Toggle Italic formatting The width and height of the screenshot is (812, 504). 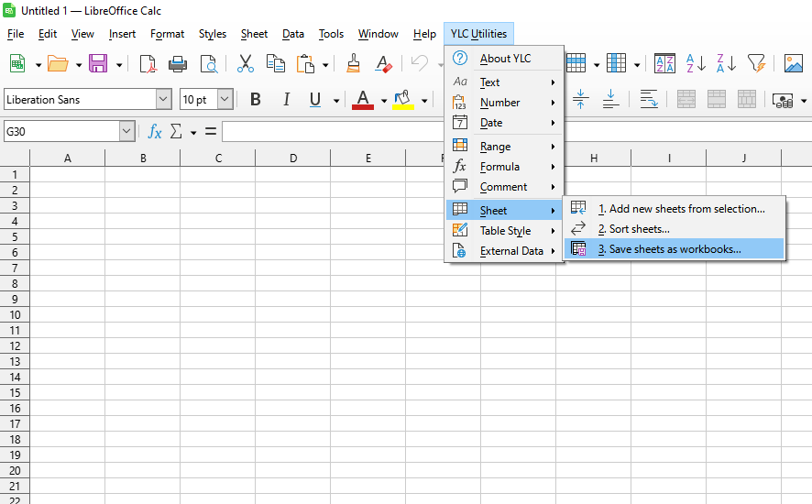pyautogui.click(x=286, y=99)
